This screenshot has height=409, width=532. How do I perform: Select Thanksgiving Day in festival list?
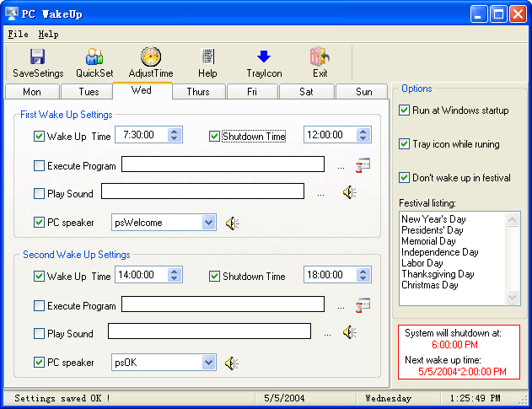(x=438, y=274)
